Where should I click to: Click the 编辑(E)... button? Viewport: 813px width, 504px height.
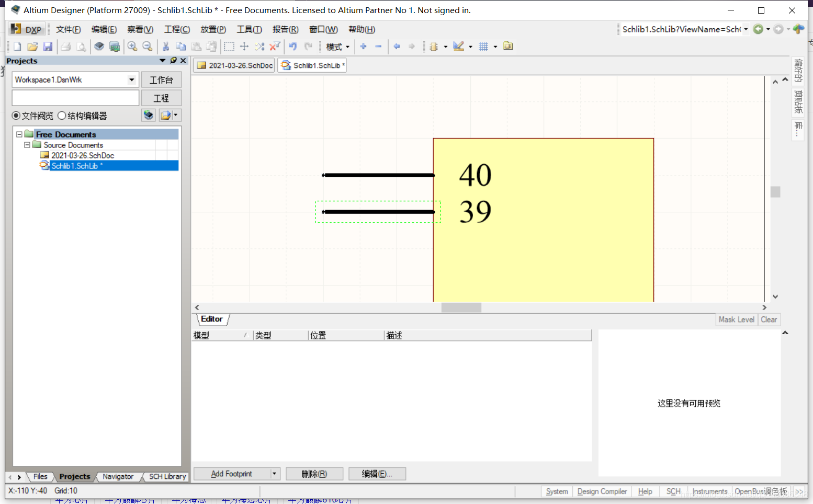(x=377, y=474)
